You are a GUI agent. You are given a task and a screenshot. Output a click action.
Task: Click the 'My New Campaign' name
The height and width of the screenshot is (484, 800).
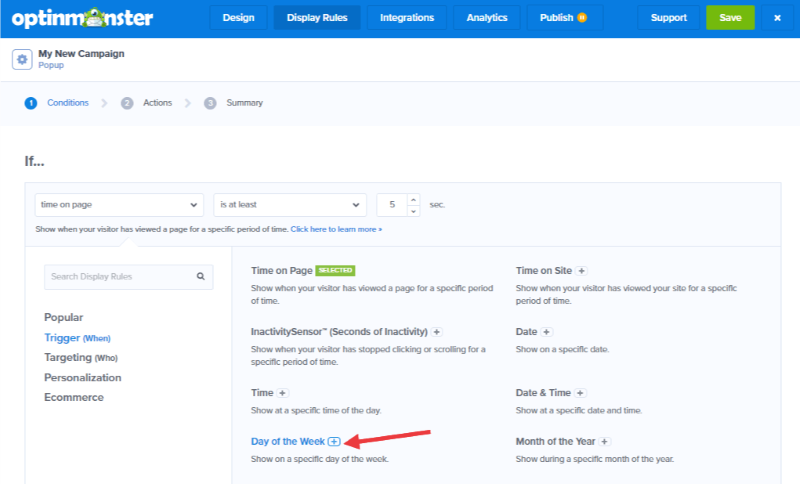(81, 54)
